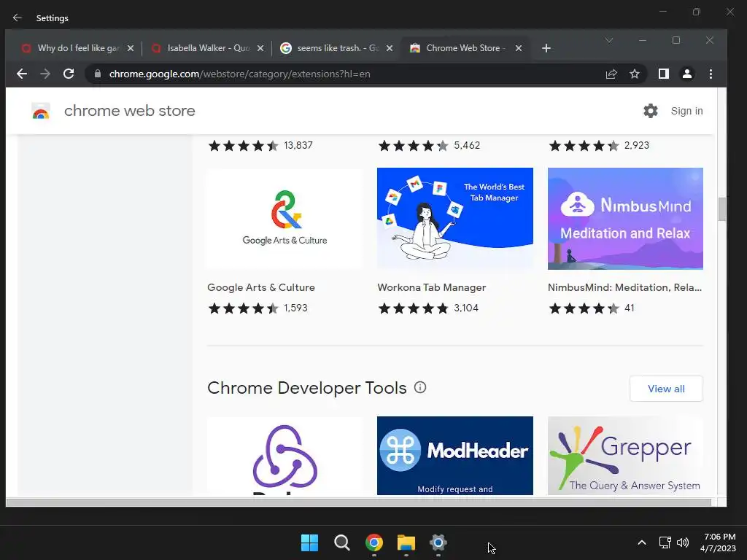Viewport: 747px width, 560px height.
Task: Open the Windows Start menu
Action: tap(309, 542)
